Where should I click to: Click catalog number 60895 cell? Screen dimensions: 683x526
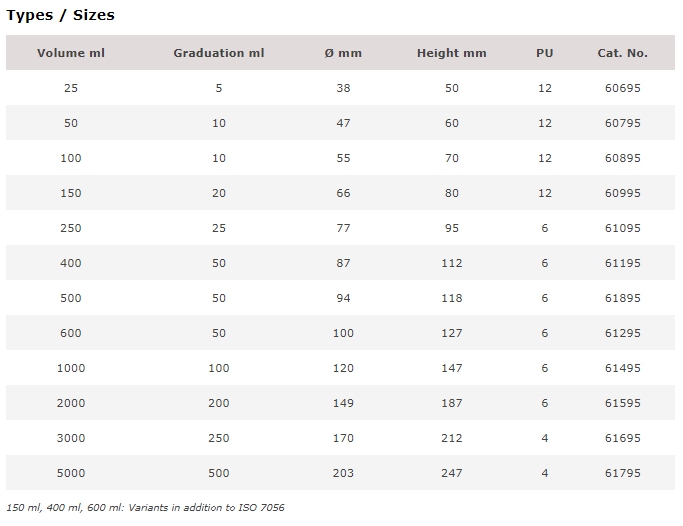click(622, 158)
